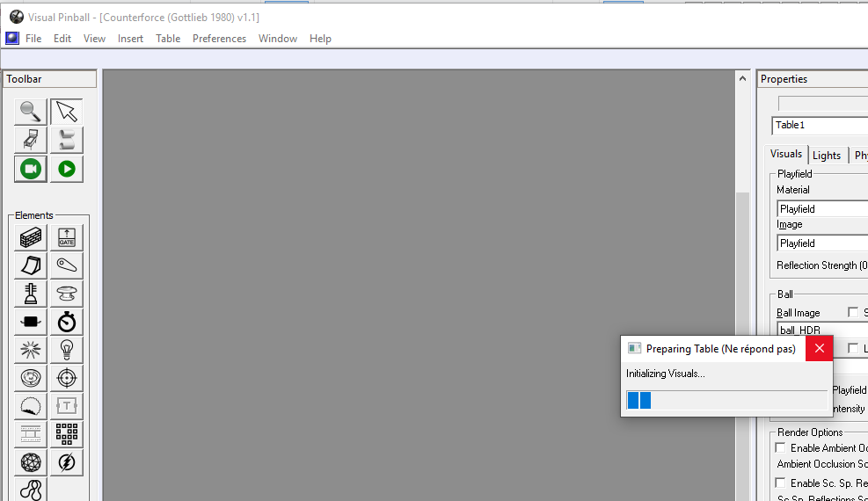Select the Plunger element tool
Image resolution: width=868 pixels, height=501 pixels.
(x=32, y=294)
